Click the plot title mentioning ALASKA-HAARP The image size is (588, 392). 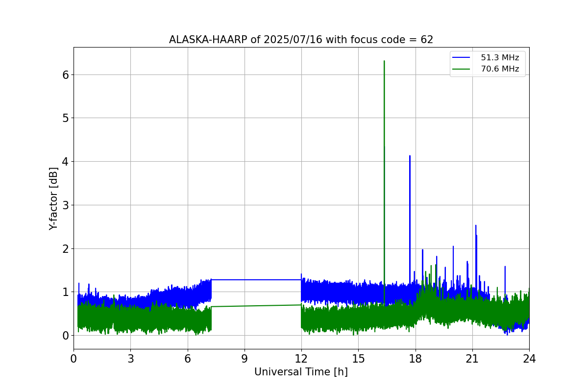pos(301,40)
